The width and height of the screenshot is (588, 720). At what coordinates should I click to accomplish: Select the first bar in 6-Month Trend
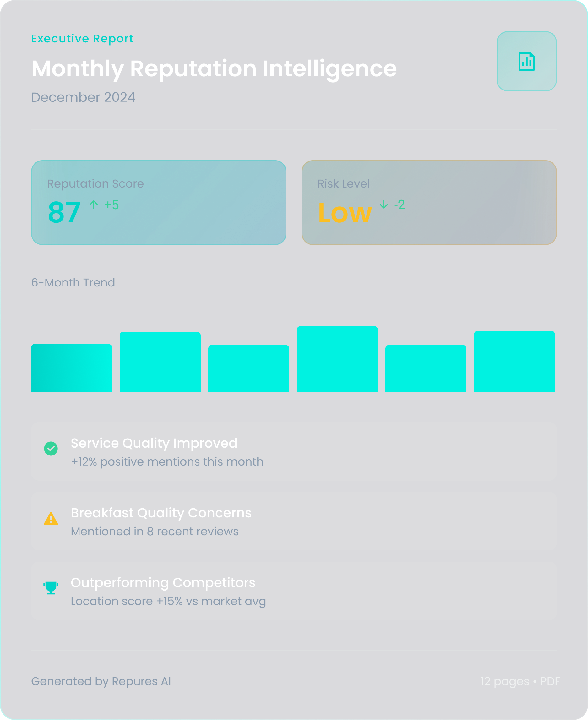pyautogui.click(x=72, y=368)
